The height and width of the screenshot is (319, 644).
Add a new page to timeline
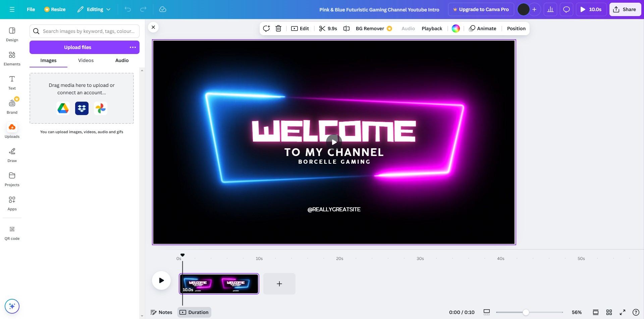pyautogui.click(x=279, y=284)
